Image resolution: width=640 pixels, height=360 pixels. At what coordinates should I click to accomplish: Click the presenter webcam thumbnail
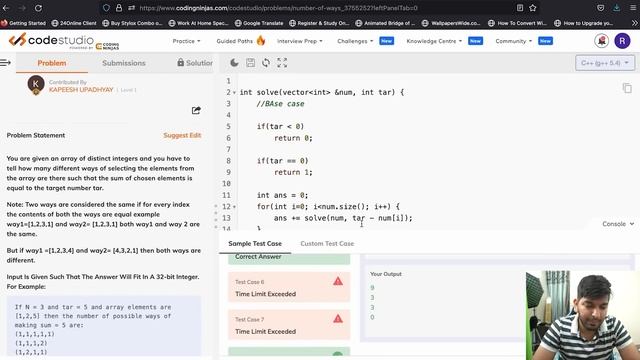click(583, 315)
